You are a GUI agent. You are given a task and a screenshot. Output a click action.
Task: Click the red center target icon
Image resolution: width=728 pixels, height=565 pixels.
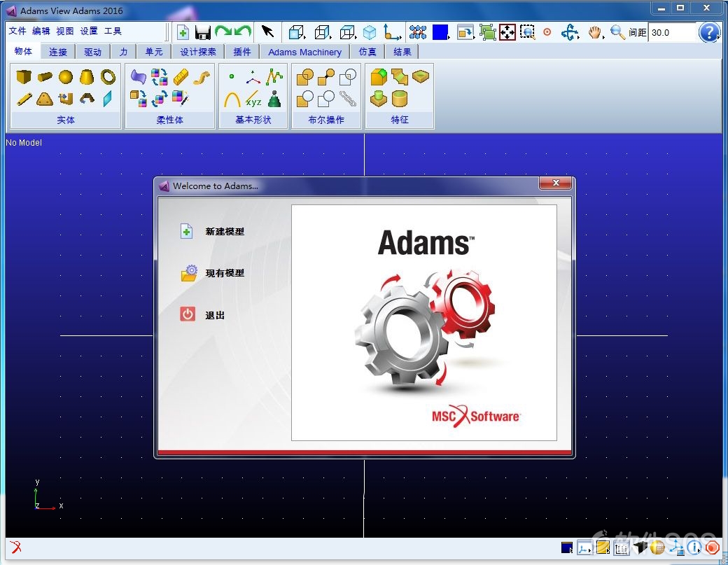click(547, 32)
